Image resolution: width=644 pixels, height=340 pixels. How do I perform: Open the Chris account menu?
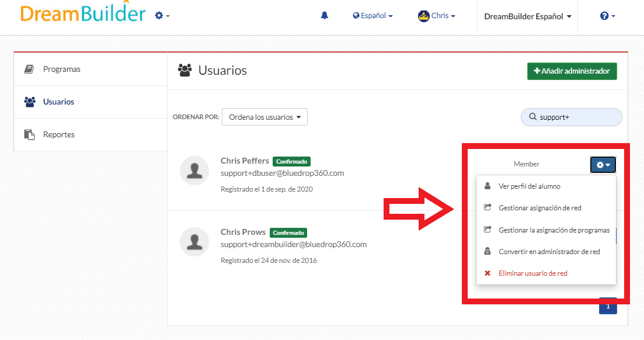click(x=443, y=16)
